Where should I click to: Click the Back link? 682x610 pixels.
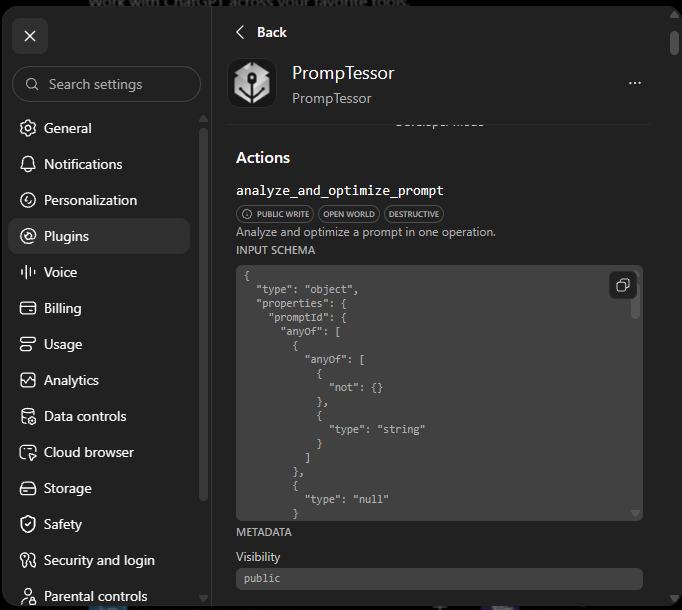click(x=272, y=32)
